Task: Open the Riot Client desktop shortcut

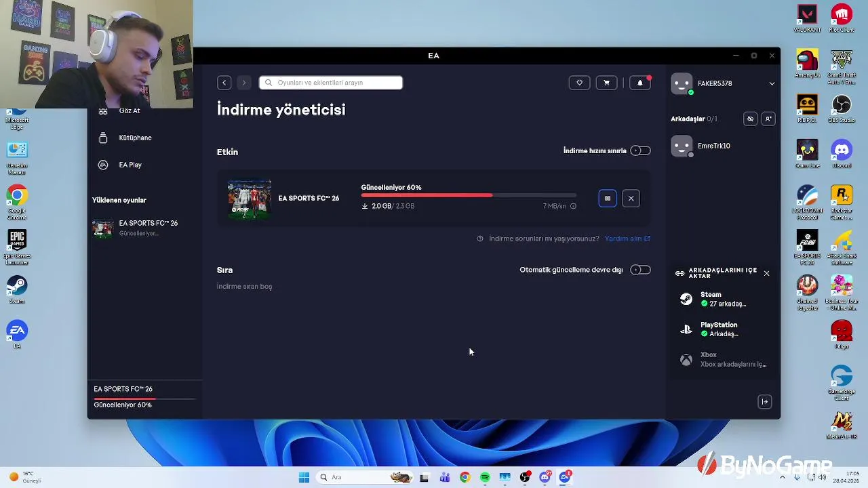Action: point(842,18)
